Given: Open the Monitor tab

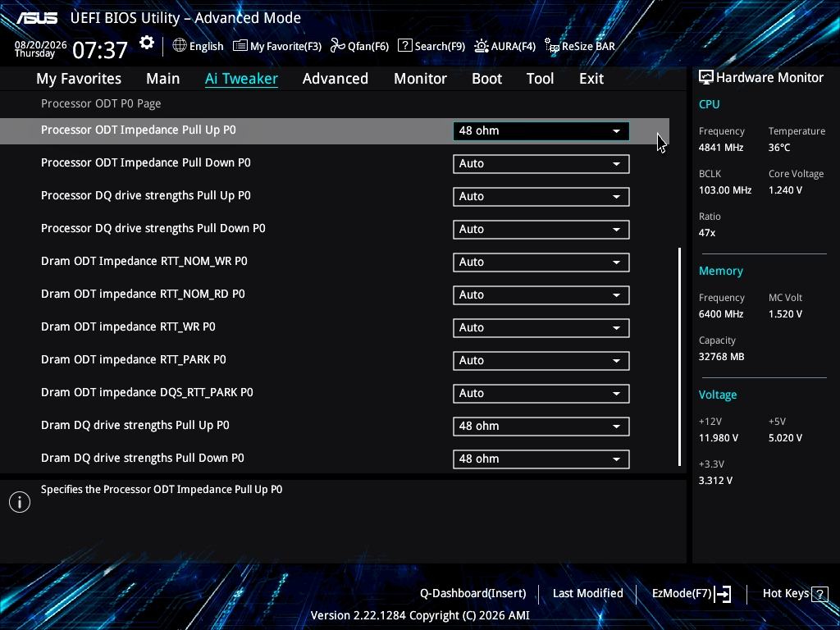Looking at the screenshot, I should pyautogui.click(x=421, y=79).
